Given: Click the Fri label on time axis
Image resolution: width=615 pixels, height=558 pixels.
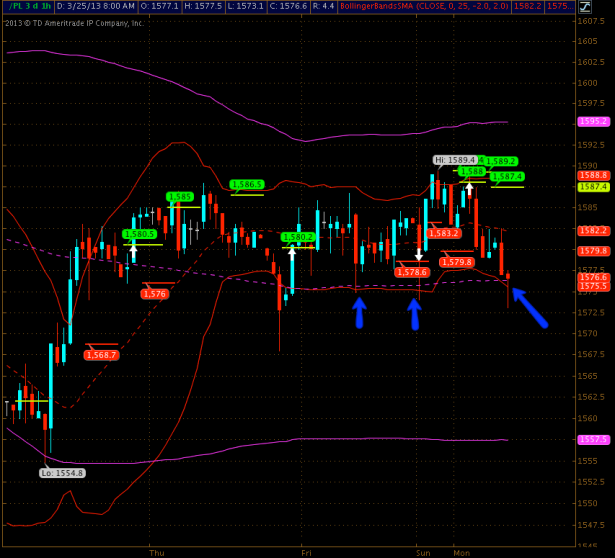Looking at the screenshot, I should click(306, 552).
